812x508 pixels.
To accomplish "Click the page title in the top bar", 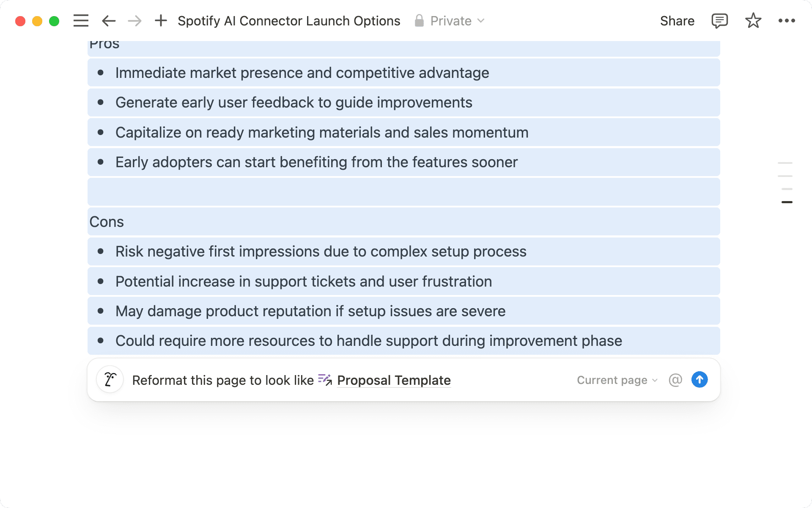I will (x=289, y=21).
